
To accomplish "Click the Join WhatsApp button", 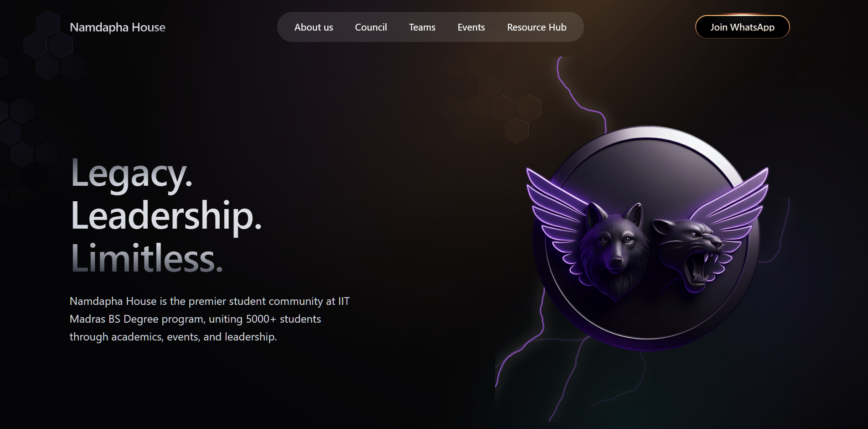I will click(742, 27).
